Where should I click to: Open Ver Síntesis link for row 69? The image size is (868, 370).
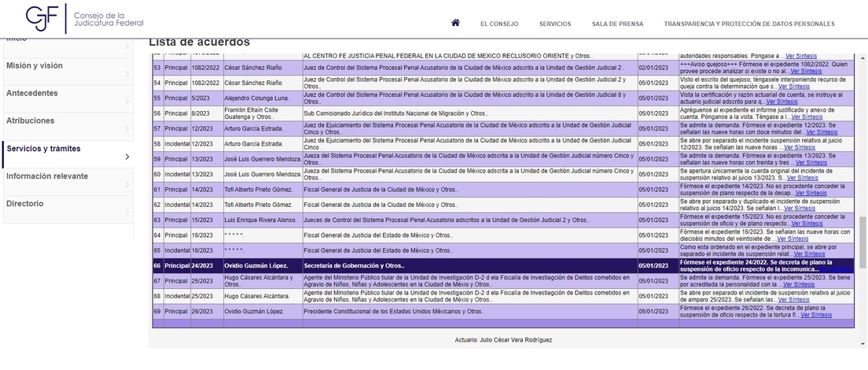[816, 315]
